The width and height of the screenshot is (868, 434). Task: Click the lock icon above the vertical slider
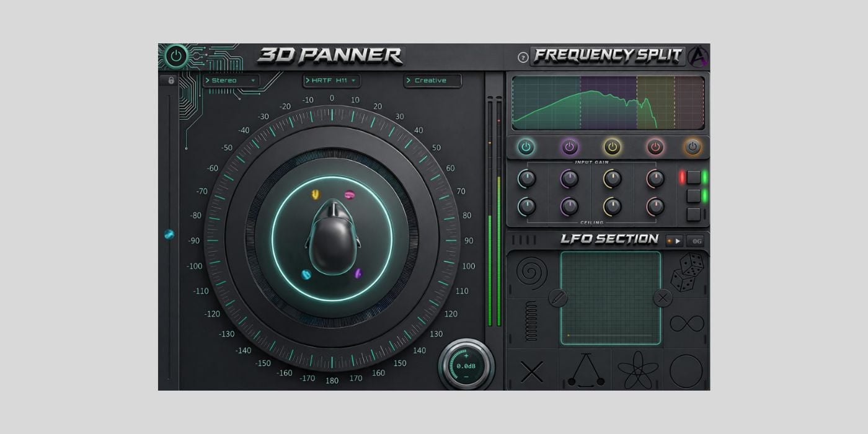(x=170, y=81)
